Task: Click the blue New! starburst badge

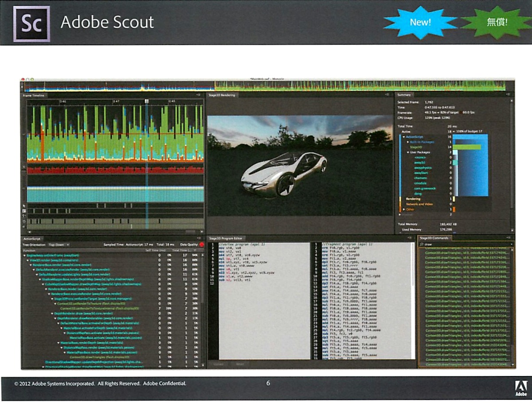Action: click(420, 22)
